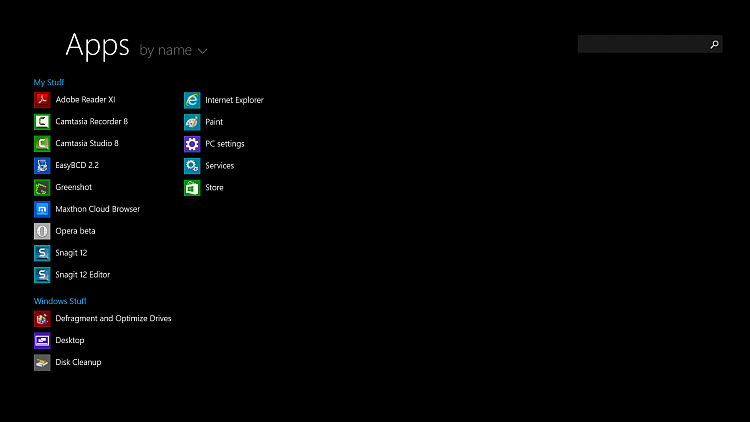Screen dimensions: 750x422
Task: Open the Services gears icon
Action: point(192,166)
